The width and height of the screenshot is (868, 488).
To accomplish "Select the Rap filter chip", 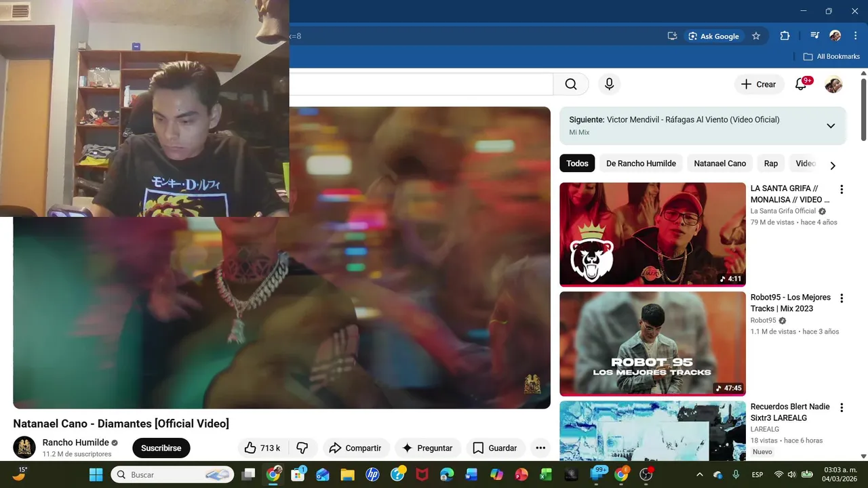I will 771,163.
